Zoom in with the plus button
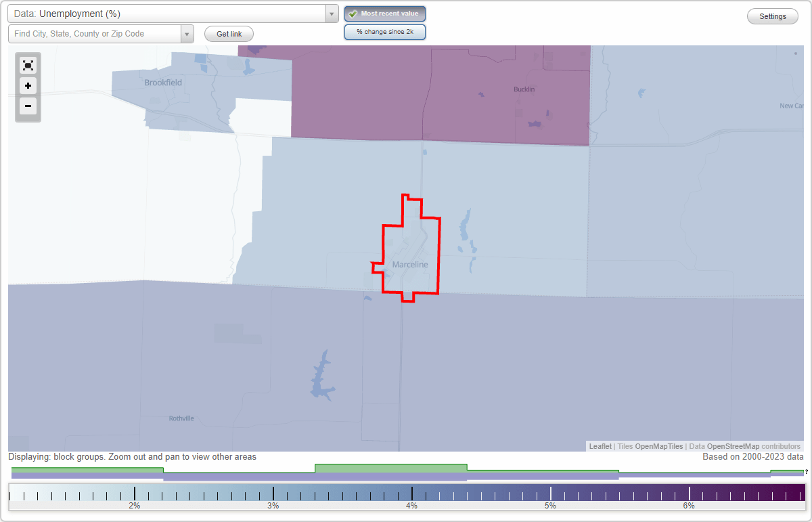 point(28,85)
